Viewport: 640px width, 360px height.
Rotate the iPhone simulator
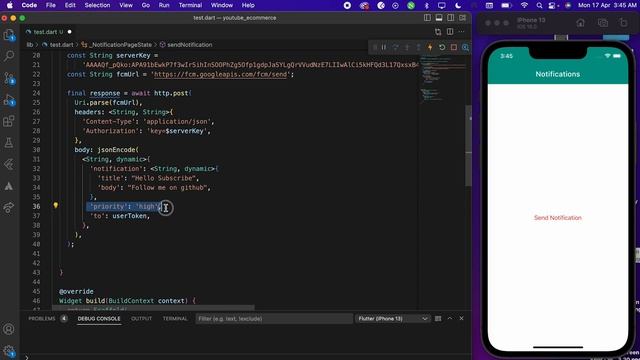point(623,23)
